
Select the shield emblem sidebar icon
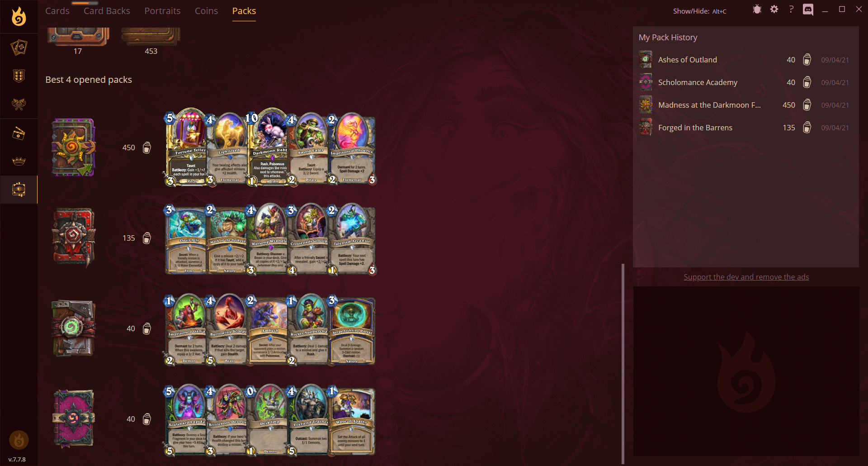point(19,76)
